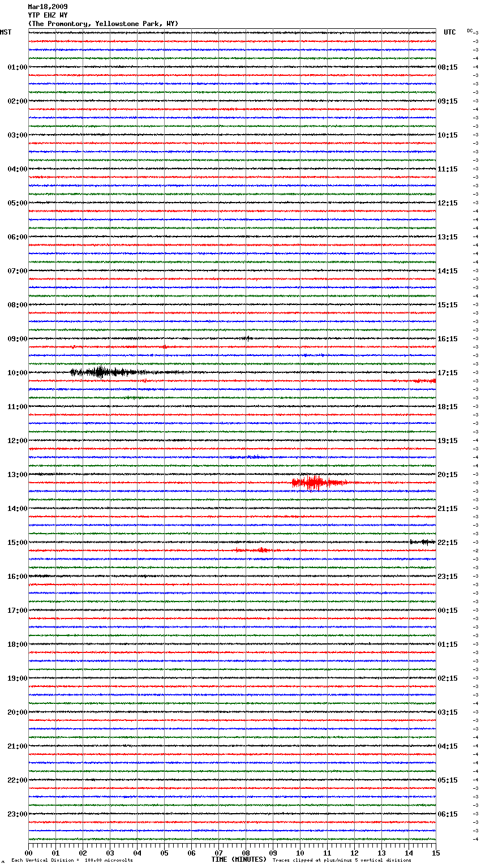
Task: Select the 11:00 MST time label
Action: coord(17,407)
